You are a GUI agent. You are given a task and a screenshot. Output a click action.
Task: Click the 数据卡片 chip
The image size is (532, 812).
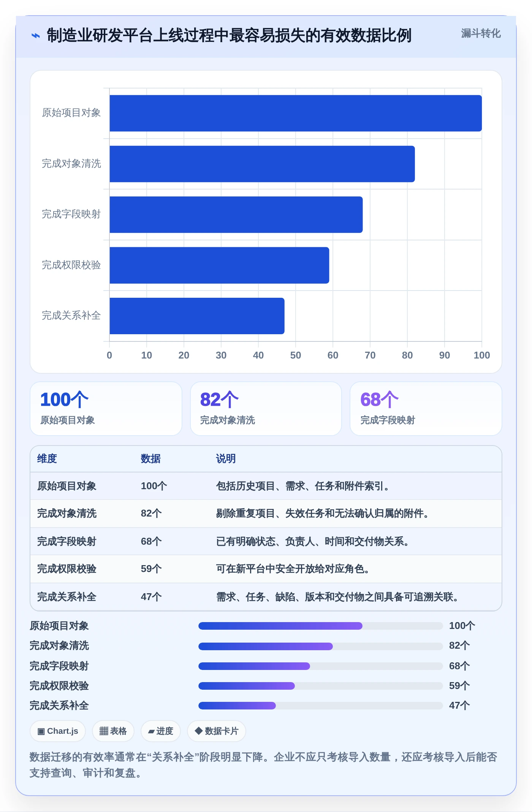click(x=216, y=731)
